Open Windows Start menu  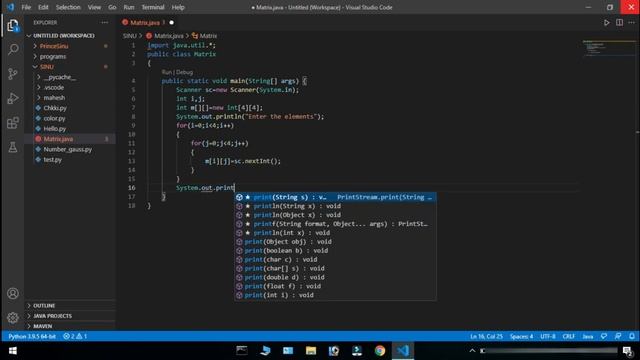point(13,351)
